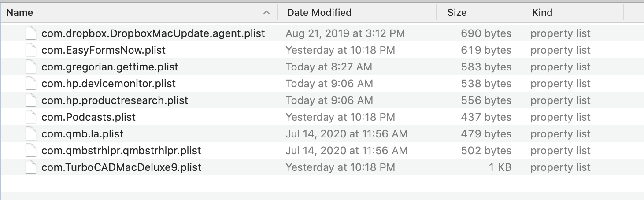
Task: Sort files by the Kind column header
Action: [542, 13]
